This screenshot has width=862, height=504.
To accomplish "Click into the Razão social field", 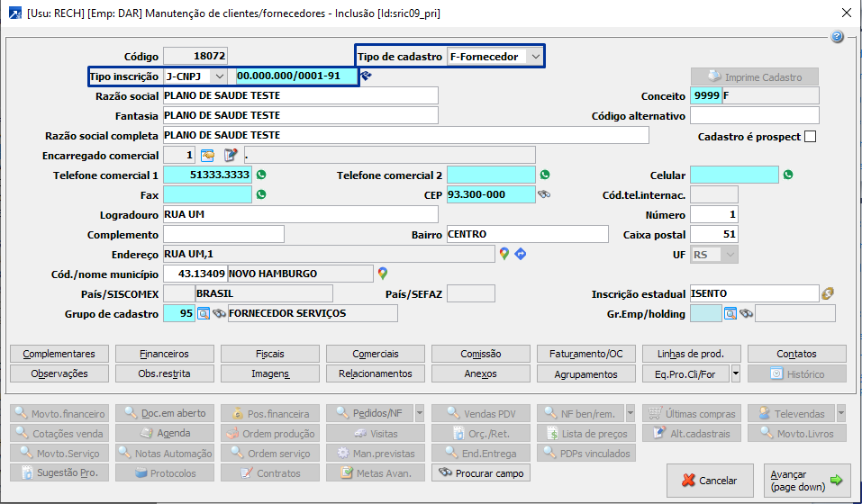I will click(x=300, y=95).
